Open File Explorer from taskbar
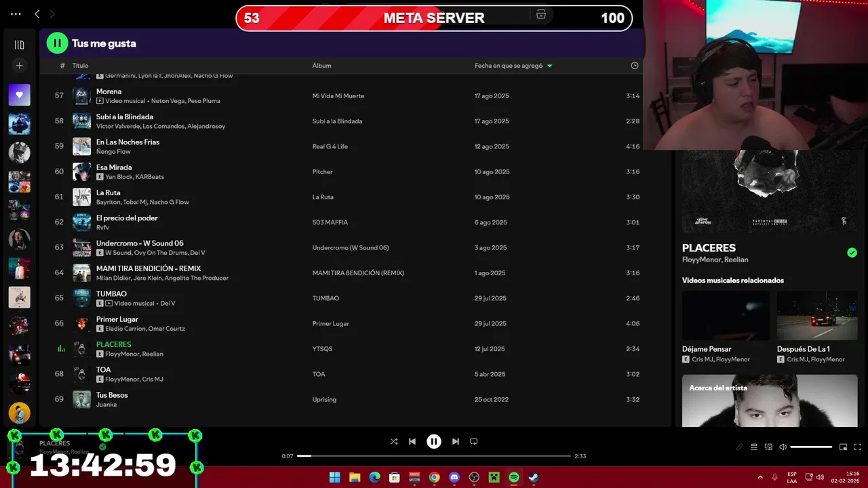 pyautogui.click(x=355, y=477)
